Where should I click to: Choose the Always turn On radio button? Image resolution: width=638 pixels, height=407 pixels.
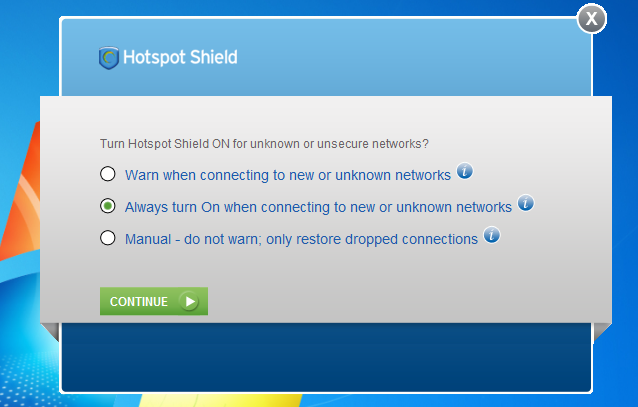[x=108, y=206]
